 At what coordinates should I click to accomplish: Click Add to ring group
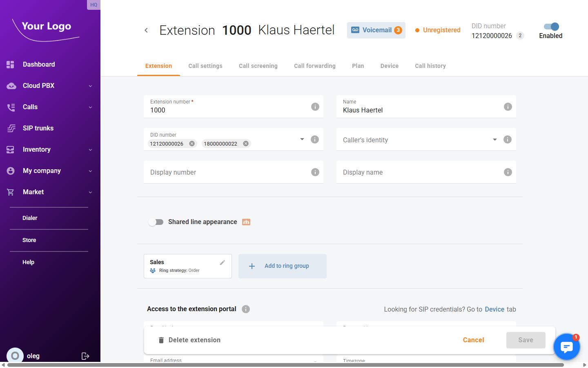[282, 266]
